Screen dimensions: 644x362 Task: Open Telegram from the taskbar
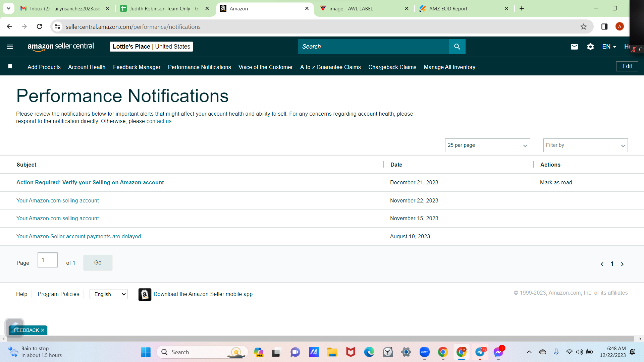pyautogui.click(x=480, y=352)
